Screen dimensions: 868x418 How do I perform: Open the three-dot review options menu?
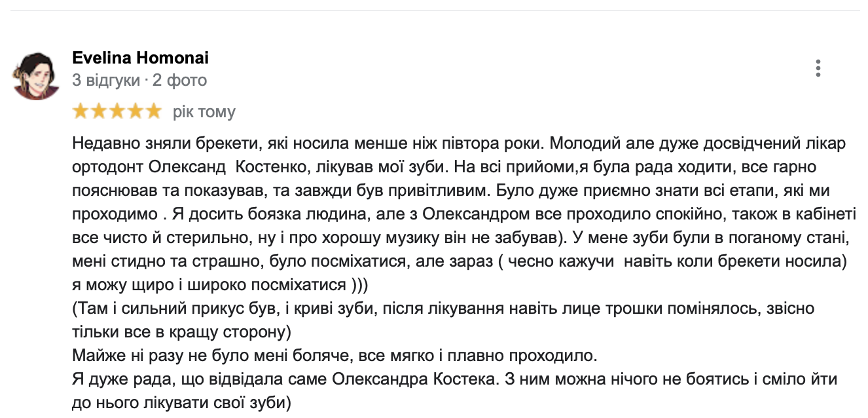(x=818, y=68)
